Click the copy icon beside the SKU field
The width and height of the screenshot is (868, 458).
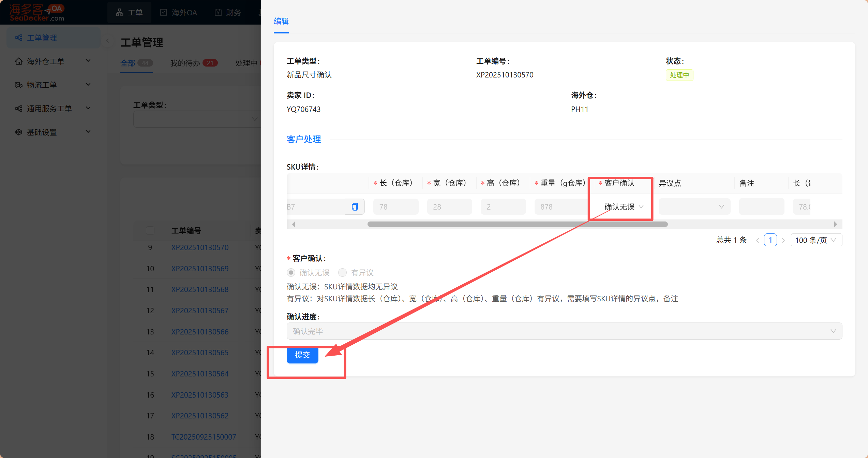click(355, 207)
